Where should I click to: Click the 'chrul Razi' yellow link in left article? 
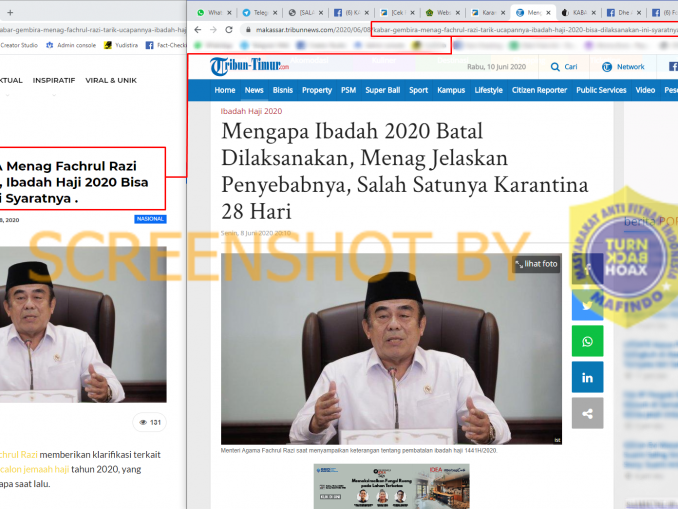[x=19, y=455]
